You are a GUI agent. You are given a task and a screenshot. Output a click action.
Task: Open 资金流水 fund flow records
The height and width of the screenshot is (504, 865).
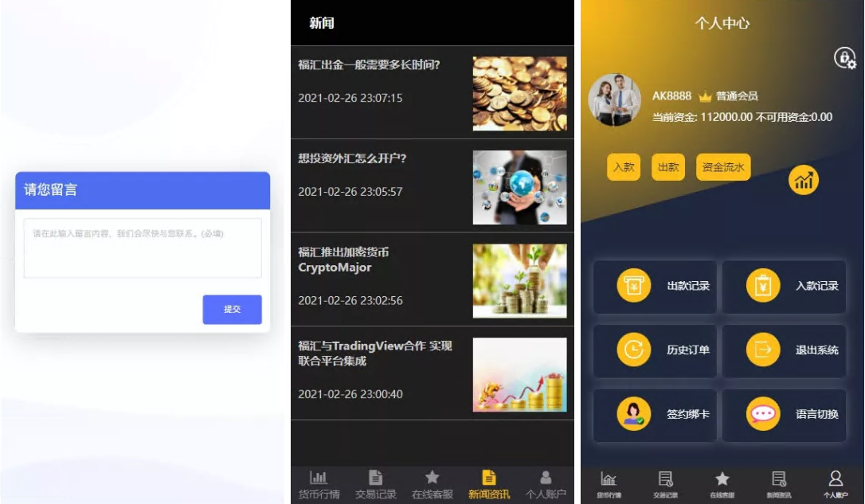tap(722, 168)
